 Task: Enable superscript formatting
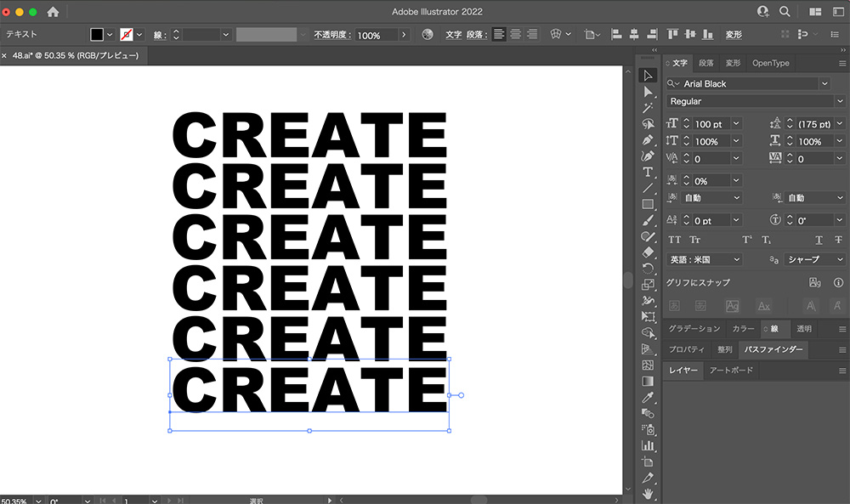point(746,240)
